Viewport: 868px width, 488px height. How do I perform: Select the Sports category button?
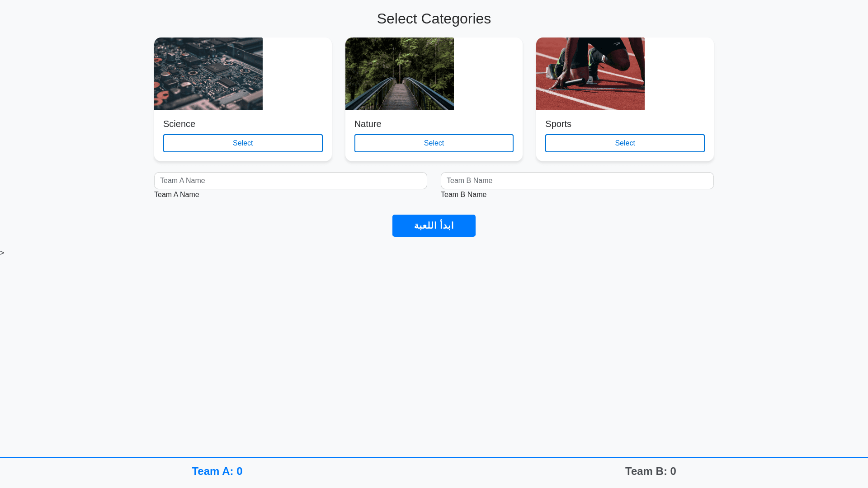[625, 143]
